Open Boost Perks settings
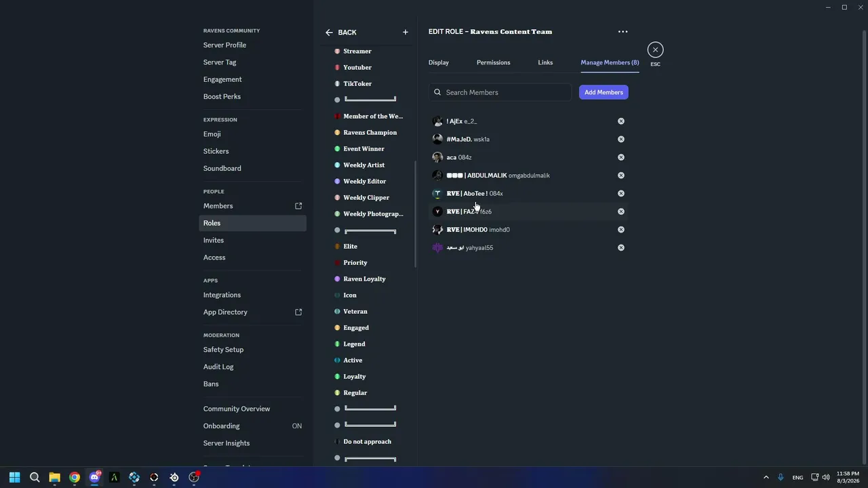The image size is (868, 488). (253, 97)
